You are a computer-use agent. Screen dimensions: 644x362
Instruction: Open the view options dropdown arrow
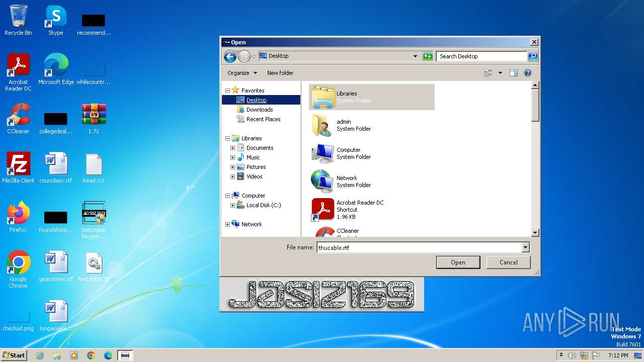point(500,73)
